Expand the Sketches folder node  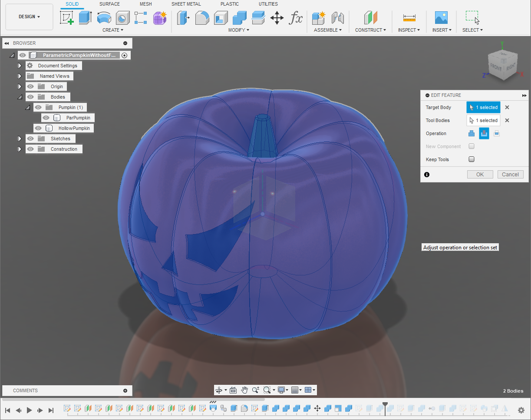(20, 139)
